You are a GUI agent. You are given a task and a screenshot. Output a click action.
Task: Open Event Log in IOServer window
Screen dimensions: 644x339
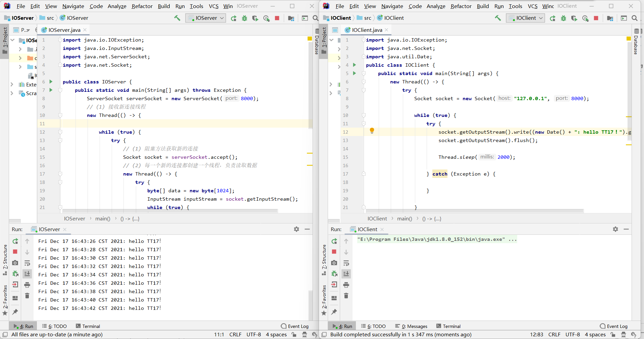(294, 326)
